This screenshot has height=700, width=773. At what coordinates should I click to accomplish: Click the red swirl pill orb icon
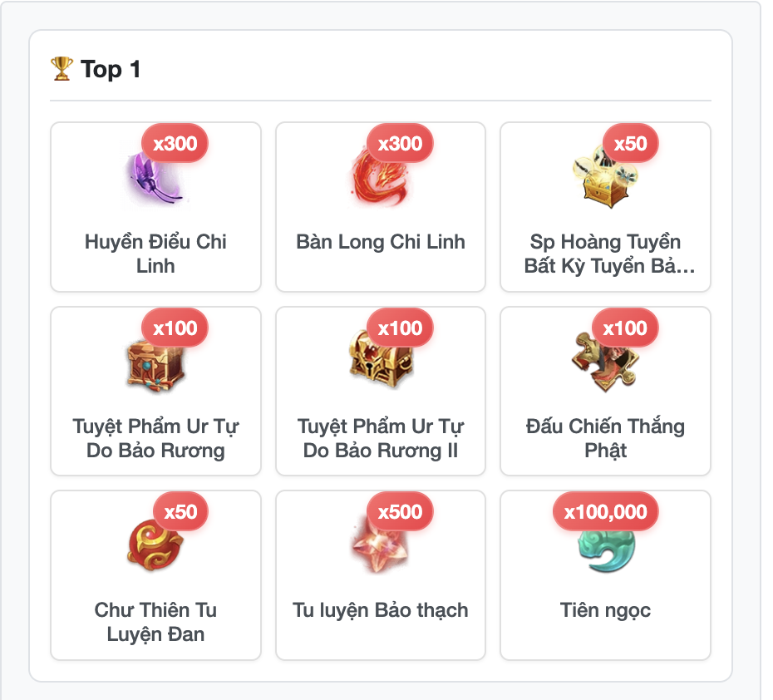point(155,546)
